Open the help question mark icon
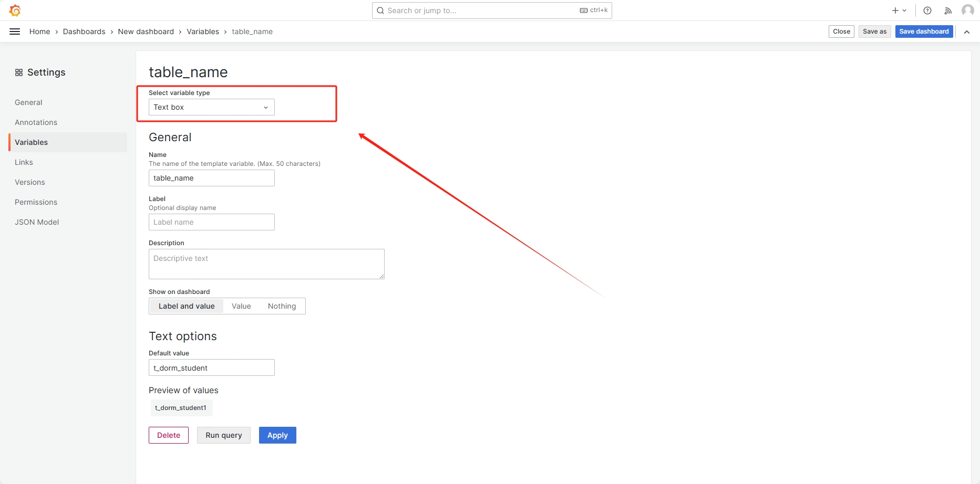 coord(927,10)
